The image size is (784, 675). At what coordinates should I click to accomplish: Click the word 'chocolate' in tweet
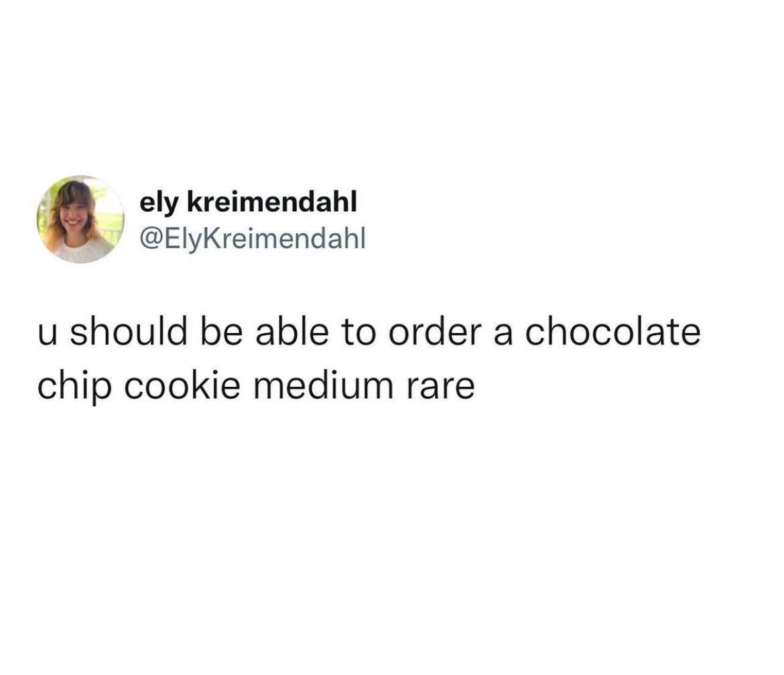(x=612, y=332)
